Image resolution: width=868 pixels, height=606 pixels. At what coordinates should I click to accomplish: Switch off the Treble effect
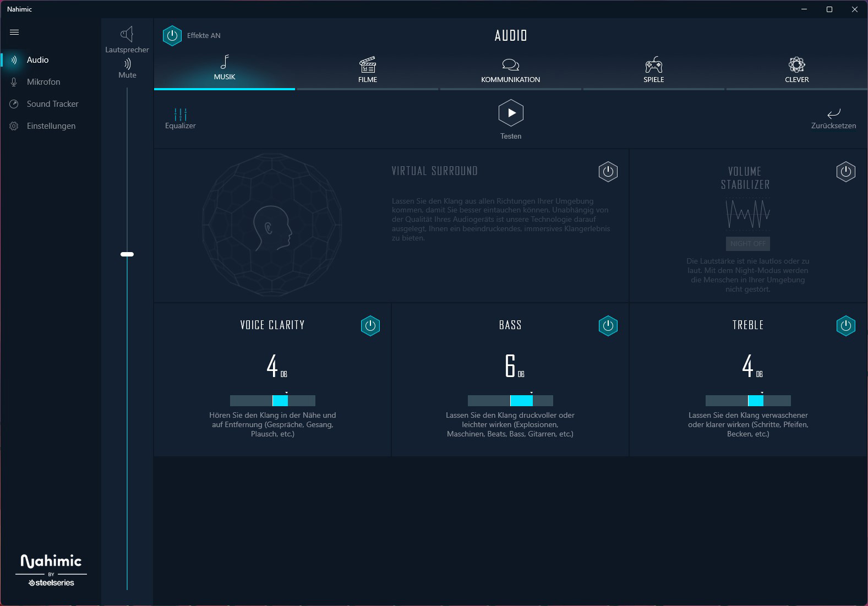pyautogui.click(x=846, y=326)
